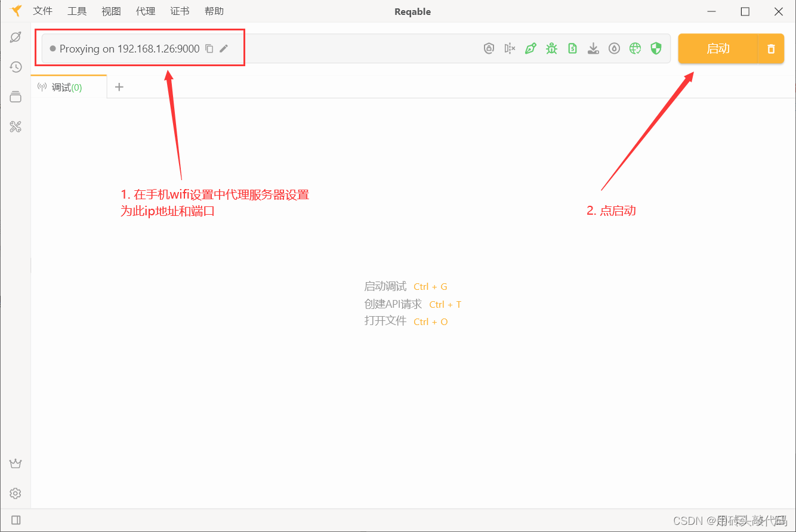Open the 帮助 menu

(214, 11)
